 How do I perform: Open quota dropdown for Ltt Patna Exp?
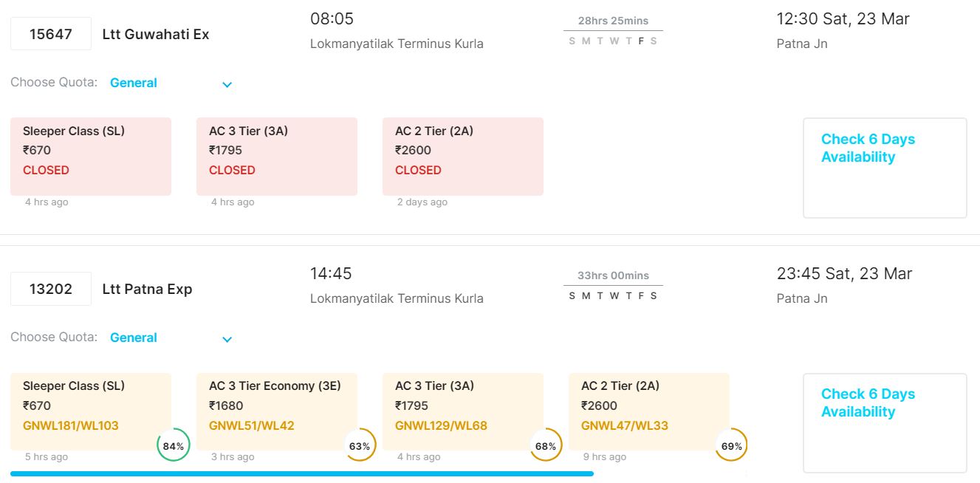click(x=170, y=338)
